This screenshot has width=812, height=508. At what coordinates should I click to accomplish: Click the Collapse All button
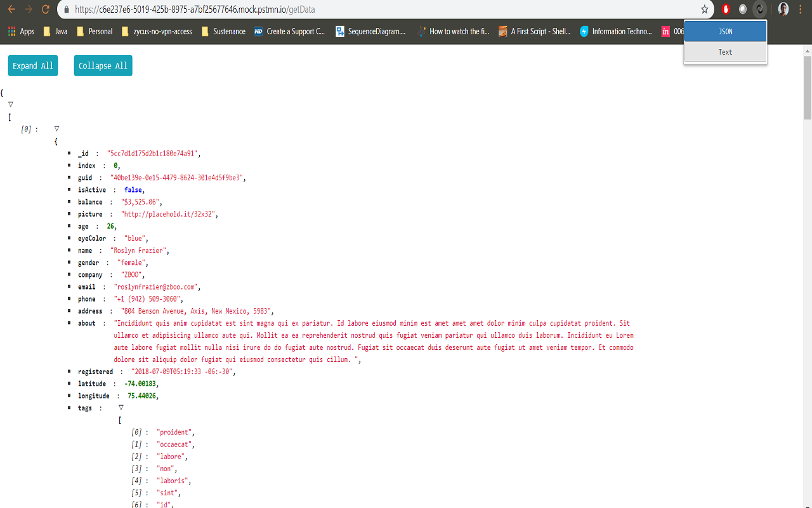coord(103,66)
